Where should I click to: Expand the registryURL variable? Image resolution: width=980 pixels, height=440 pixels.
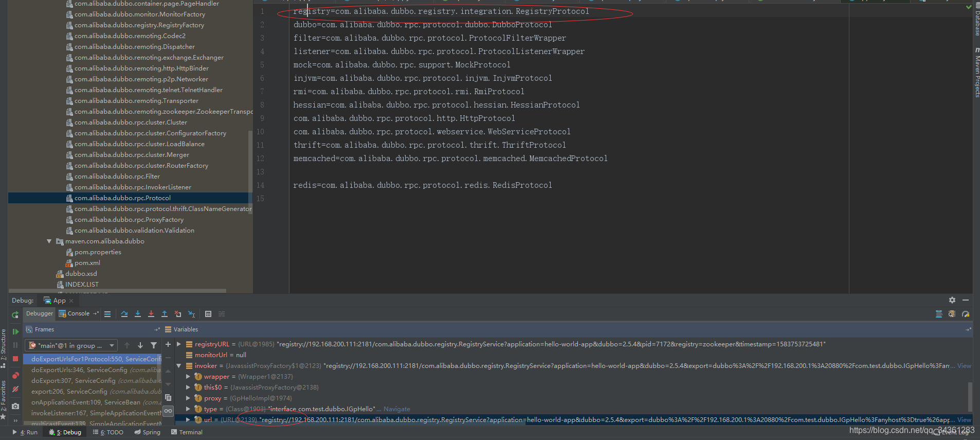coord(178,344)
